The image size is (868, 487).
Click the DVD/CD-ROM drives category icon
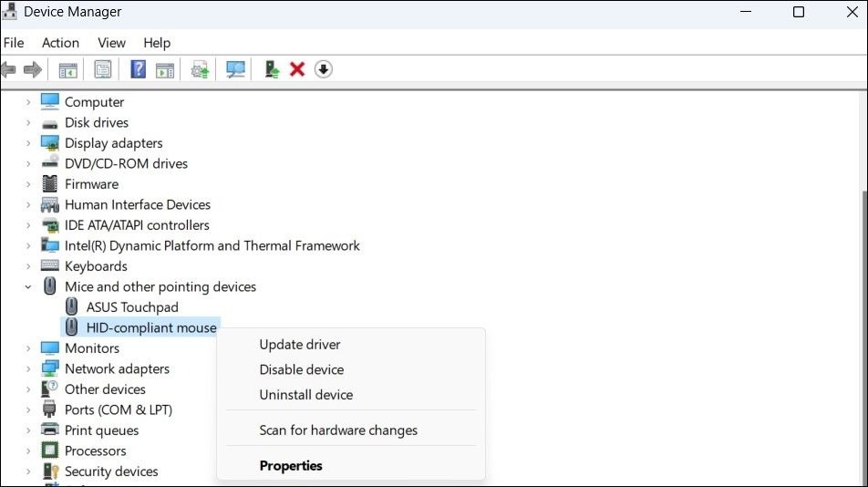(50, 162)
